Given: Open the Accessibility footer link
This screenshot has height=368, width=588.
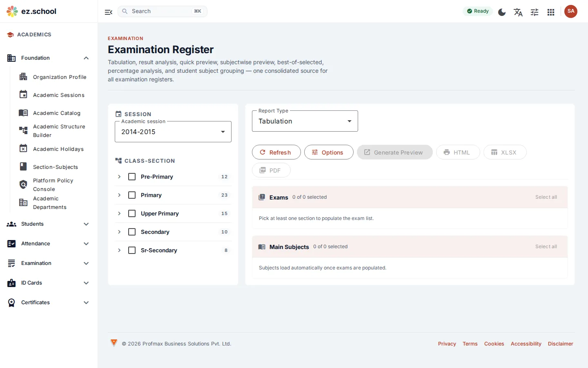Looking at the screenshot, I should tap(526, 344).
